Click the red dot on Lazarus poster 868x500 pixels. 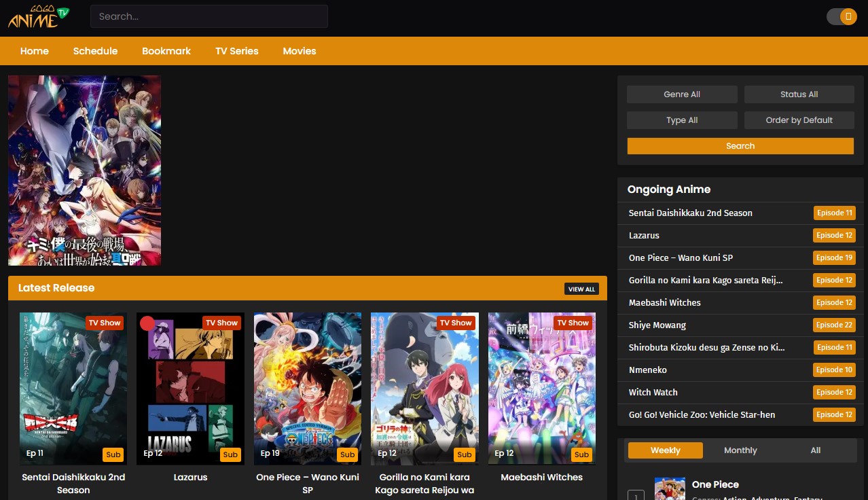pos(147,323)
